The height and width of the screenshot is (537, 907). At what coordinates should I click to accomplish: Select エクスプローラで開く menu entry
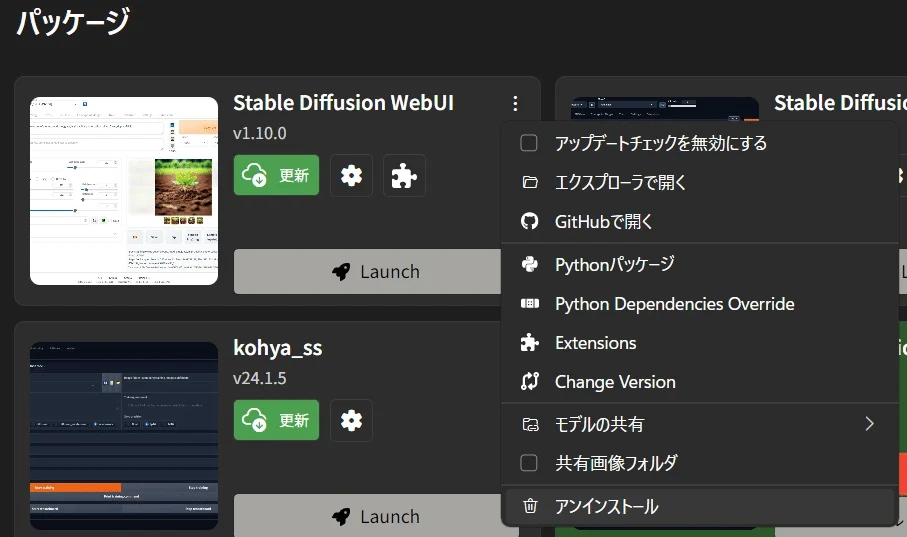[700, 182]
